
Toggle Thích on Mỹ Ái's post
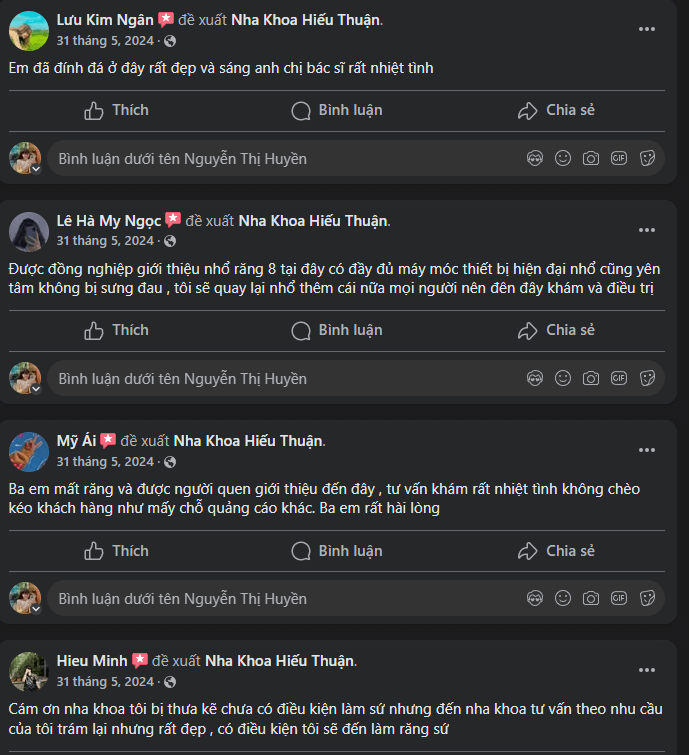(116, 551)
